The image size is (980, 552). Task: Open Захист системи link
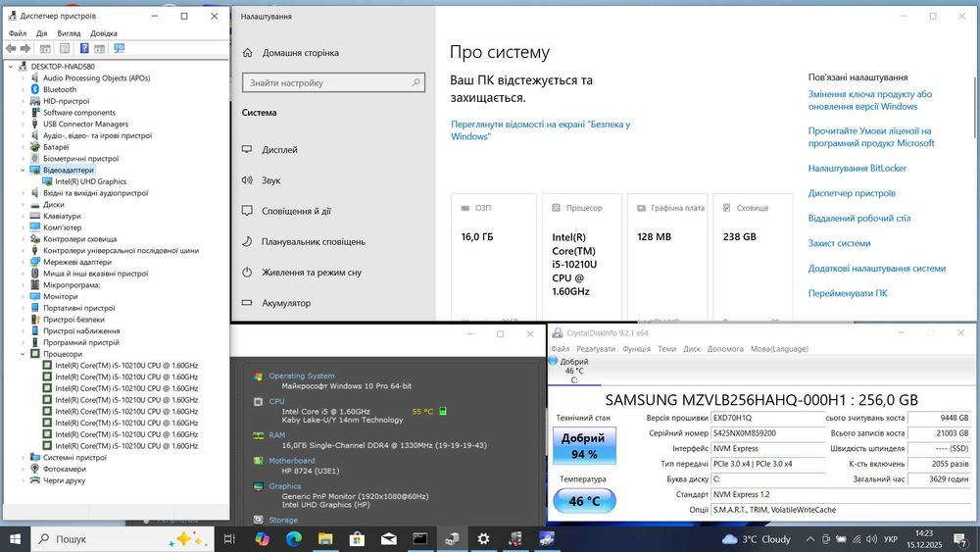840,243
